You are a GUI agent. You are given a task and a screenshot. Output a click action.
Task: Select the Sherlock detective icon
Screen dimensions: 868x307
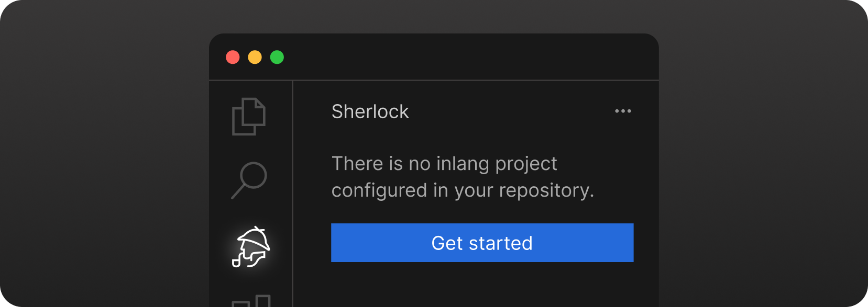pyautogui.click(x=250, y=247)
